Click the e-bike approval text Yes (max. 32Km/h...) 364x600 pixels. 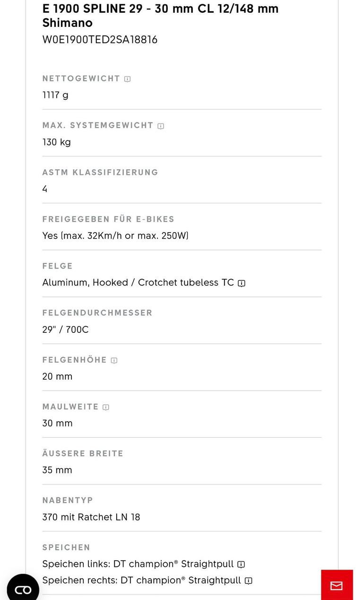point(115,235)
